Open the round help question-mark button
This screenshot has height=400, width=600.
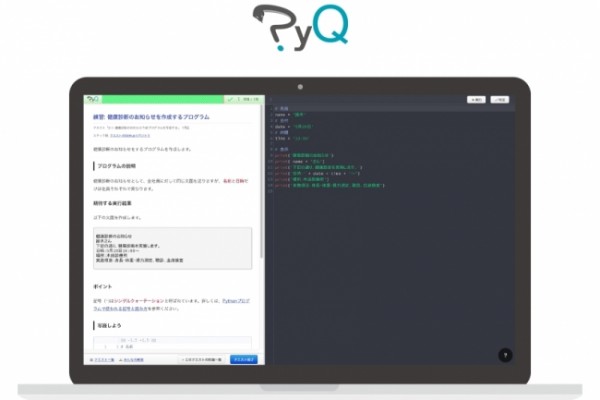[505, 355]
